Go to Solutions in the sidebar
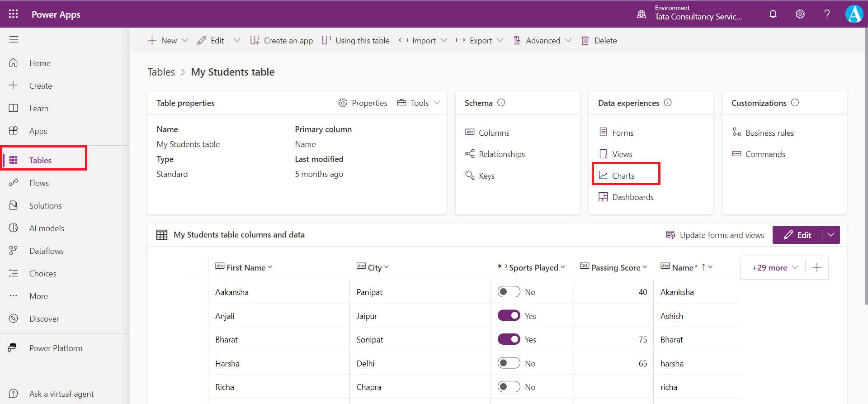 point(45,205)
